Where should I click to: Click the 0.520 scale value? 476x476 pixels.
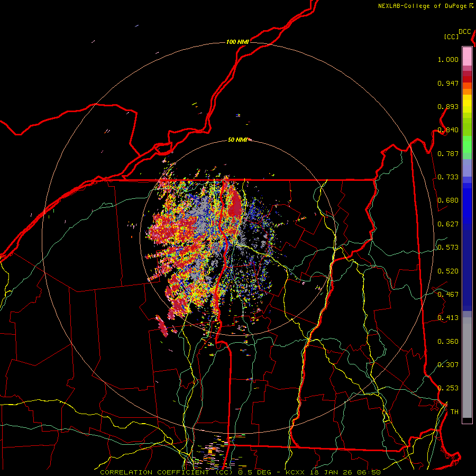(x=448, y=271)
